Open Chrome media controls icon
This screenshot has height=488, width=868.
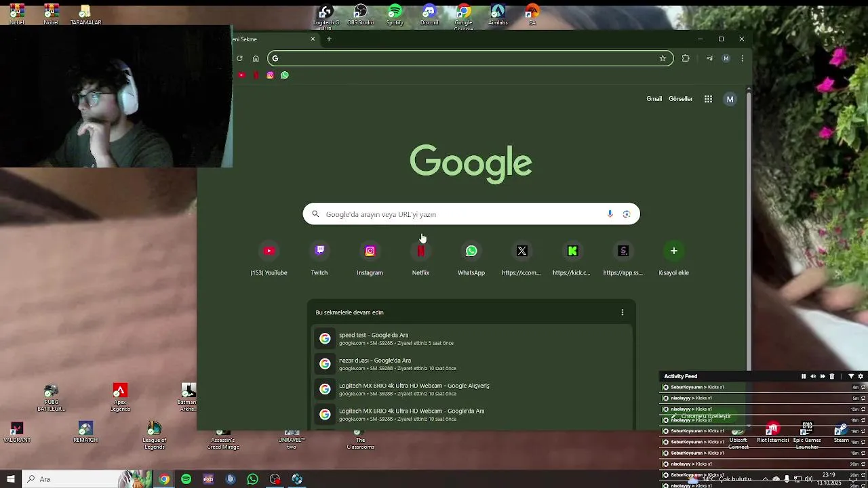709,58
